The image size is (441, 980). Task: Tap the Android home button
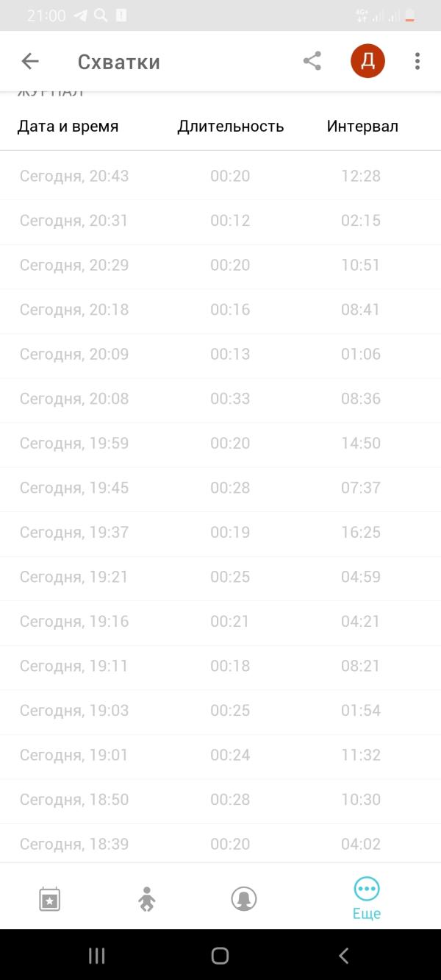pyautogui.click(x=220, y=955)
